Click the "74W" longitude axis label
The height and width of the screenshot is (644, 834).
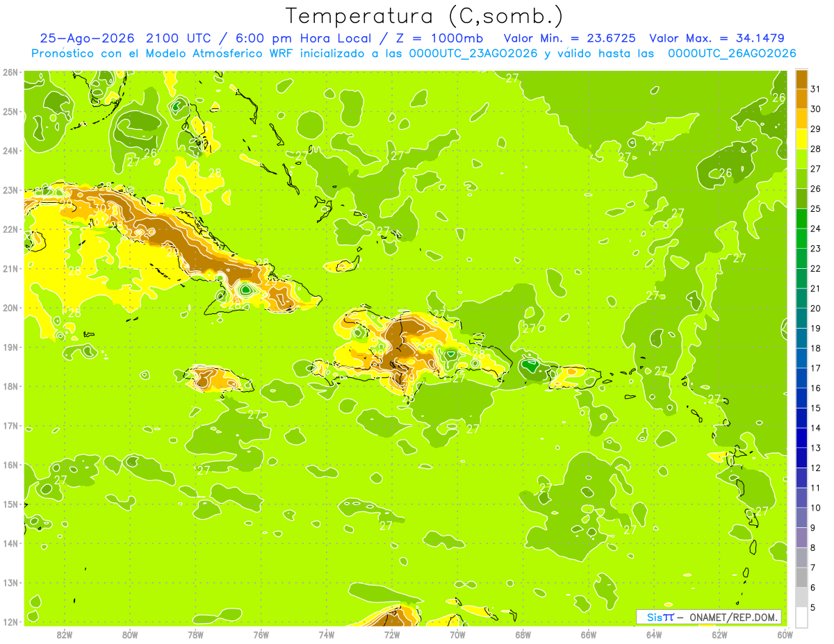click(x=326, y=634)
